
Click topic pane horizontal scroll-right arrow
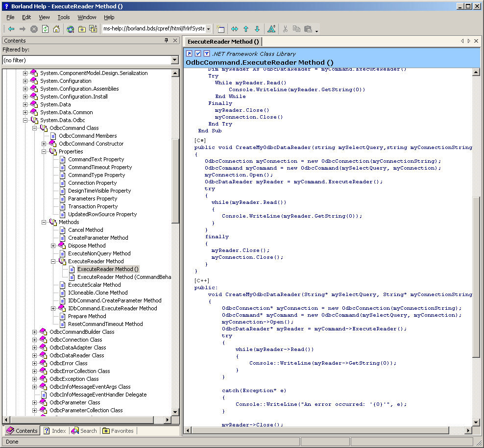[x=468, y=430]
